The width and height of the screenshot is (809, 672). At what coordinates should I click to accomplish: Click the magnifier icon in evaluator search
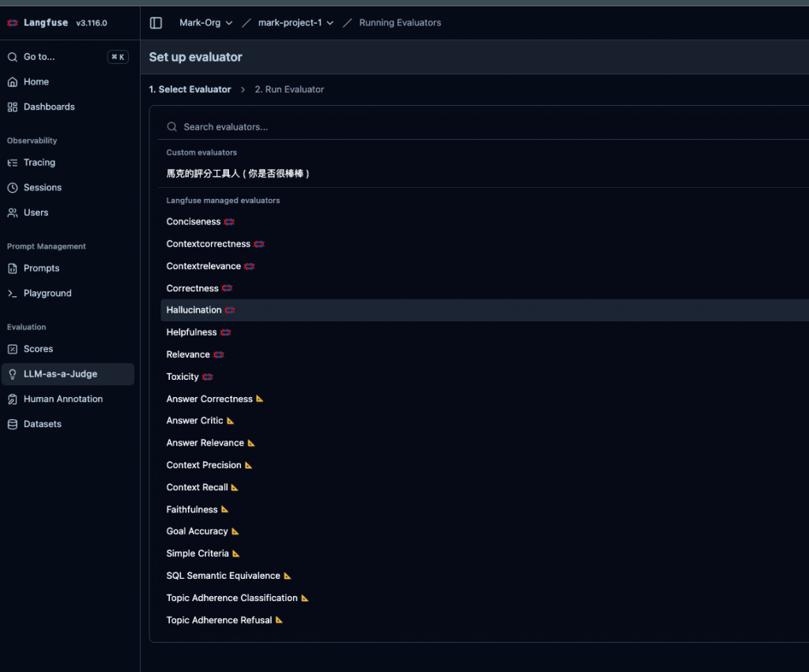tap(171, 127)
